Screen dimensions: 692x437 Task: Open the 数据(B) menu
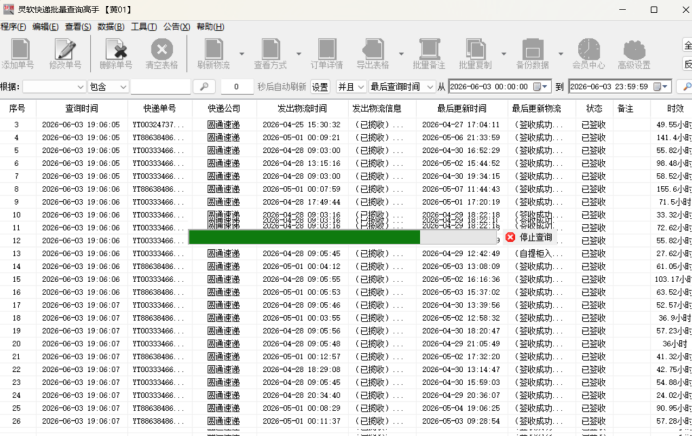(111, 27)
